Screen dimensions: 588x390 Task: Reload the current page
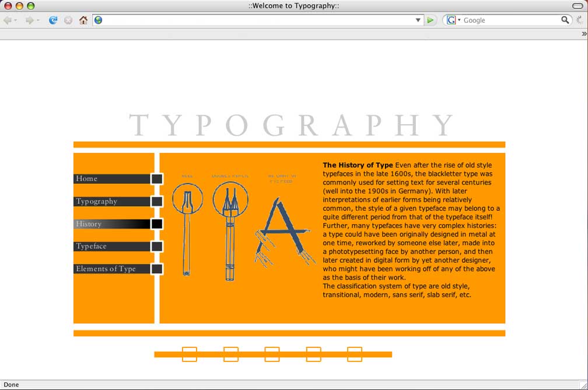53,20
